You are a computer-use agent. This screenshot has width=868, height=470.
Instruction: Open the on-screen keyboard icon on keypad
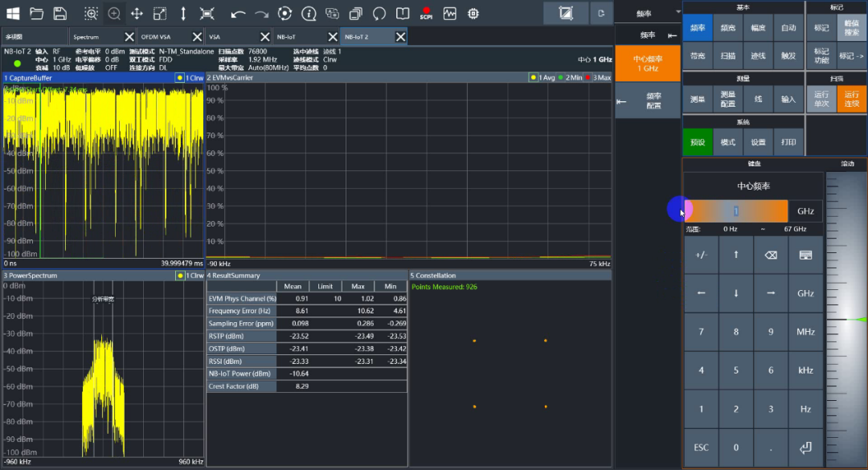[805, 255]
